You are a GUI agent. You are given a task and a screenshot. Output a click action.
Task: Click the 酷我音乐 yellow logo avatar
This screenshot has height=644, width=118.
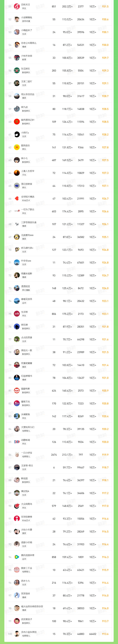click(17, 147)
